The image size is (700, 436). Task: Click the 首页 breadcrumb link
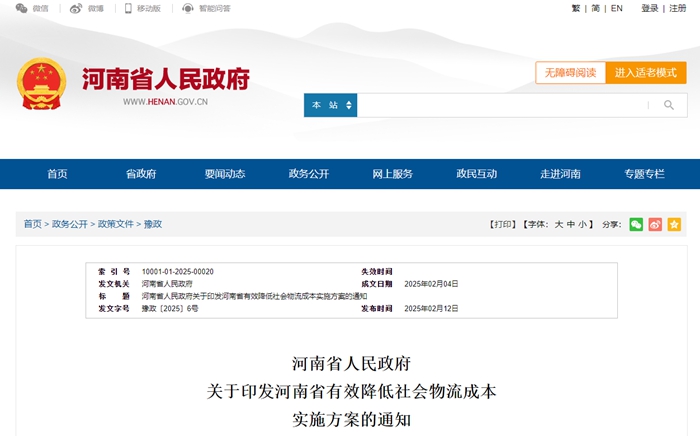click(33, 224)
